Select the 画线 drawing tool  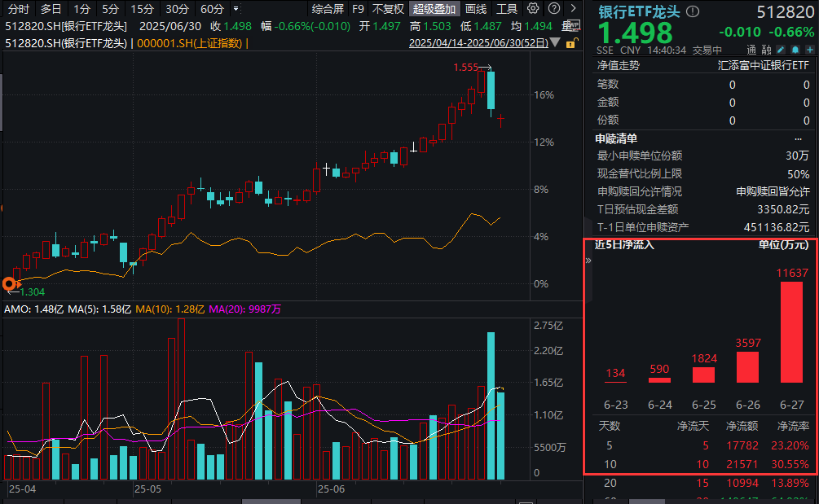[x=474, y=9]
